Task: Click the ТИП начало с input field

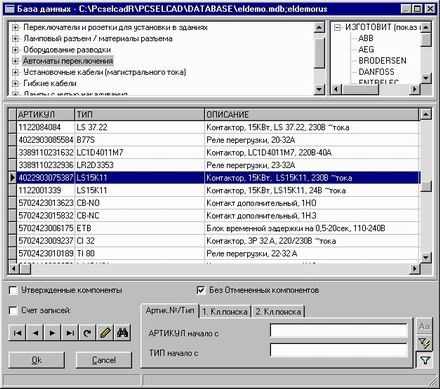Action: coord(339,351)
